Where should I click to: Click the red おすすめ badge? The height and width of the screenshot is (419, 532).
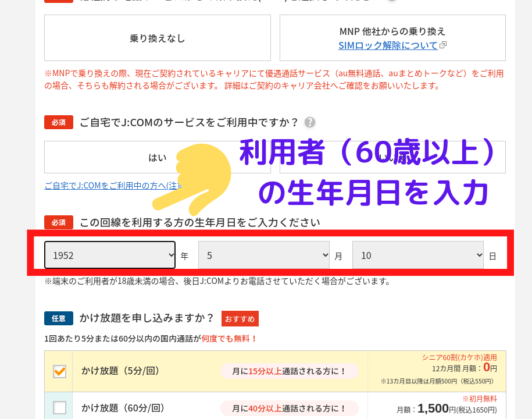[x=240, y=318]
